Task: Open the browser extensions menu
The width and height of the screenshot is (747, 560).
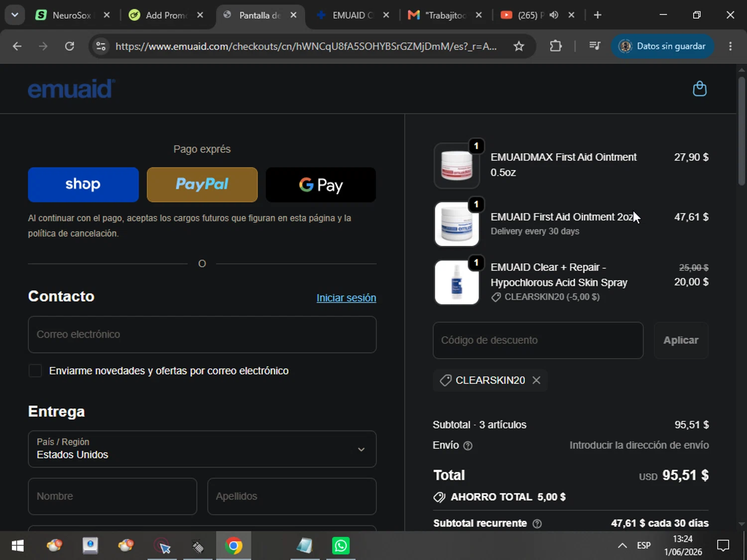Action: click(x=556, y=46)
